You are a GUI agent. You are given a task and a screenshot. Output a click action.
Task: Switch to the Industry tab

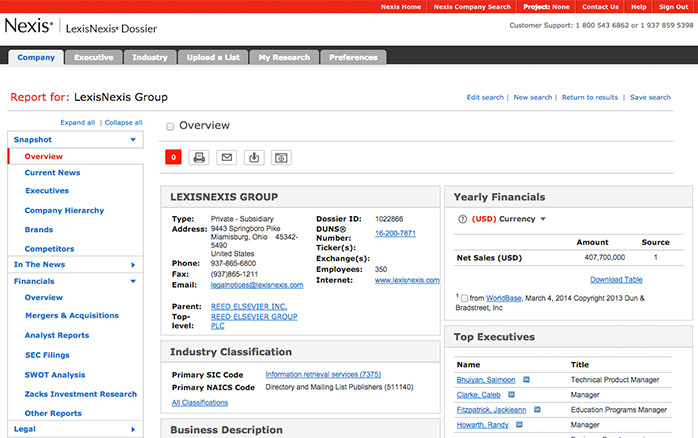tap(150, 57)
